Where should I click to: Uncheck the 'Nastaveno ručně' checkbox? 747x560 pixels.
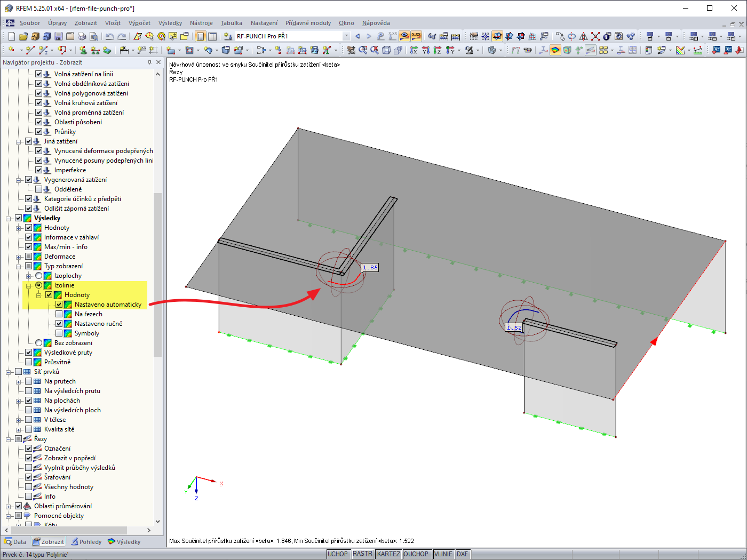(59, 324)
